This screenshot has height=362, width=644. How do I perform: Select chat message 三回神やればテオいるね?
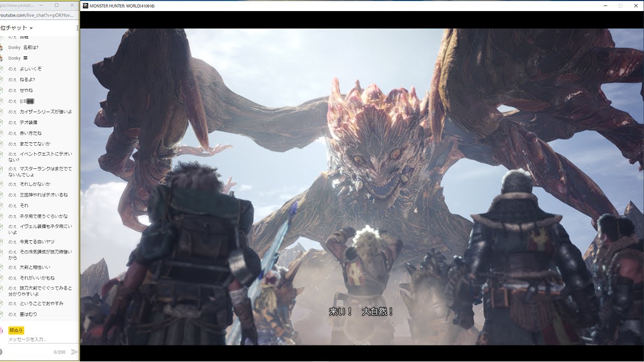(44, 195)
